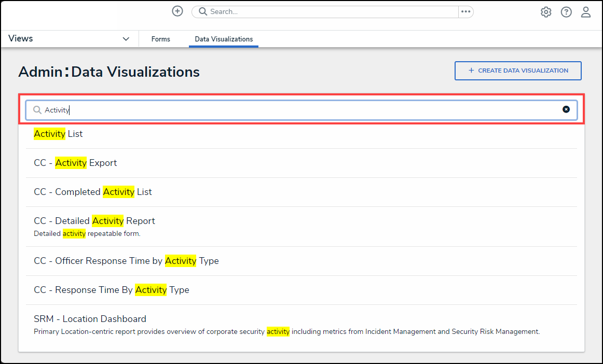Open the user profile icon

tap(586, 12)
